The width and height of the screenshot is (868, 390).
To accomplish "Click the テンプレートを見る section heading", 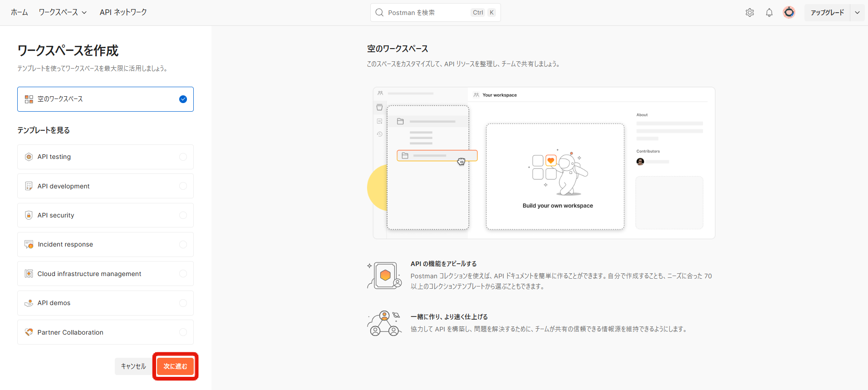I will point(44,130).
